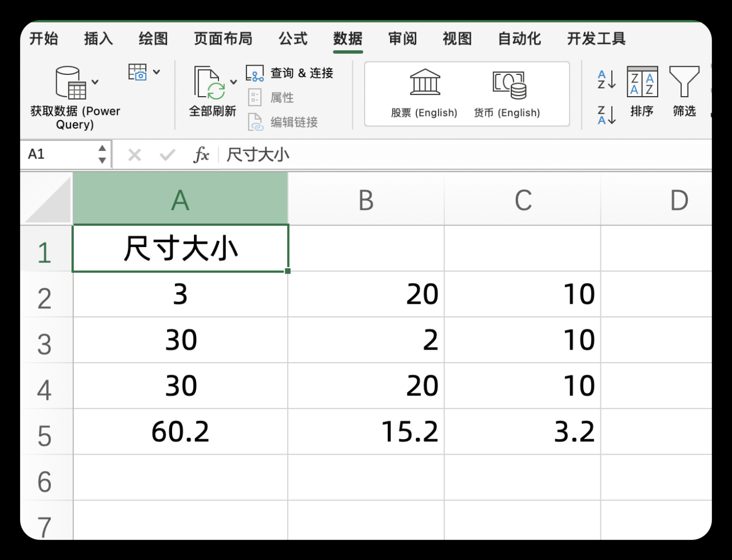Click the fx insert function icon
Screen dimensions: 732x560
[x=201, y=154]
